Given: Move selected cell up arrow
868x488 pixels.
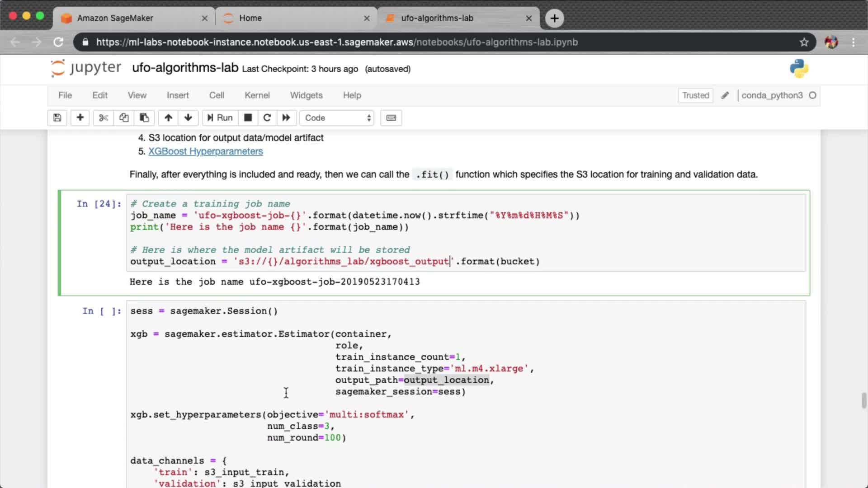Looking at the screenshot, I should 168,118.
